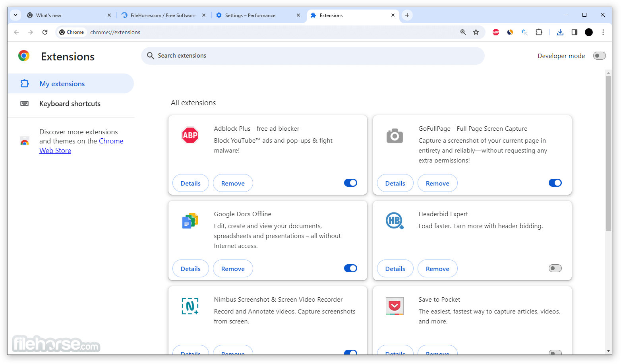Click the Save to Pocket icon

point(395,306)
